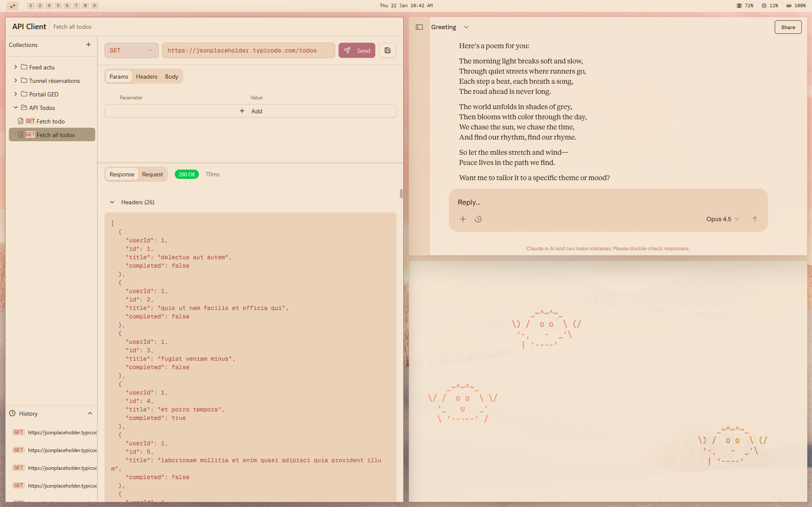Click the save request icon button
This screenshot has height=507, width=812.
coord(387,50)
